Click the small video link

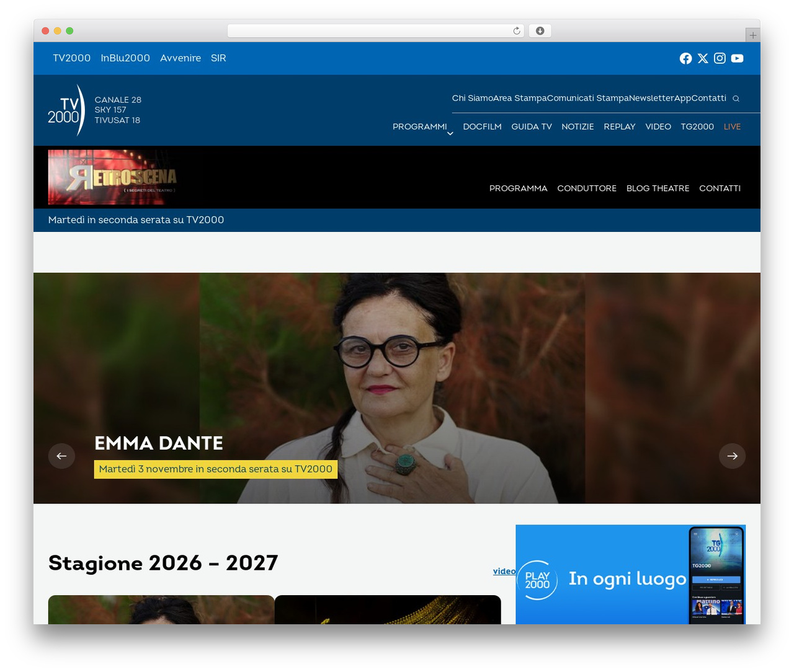504,571
